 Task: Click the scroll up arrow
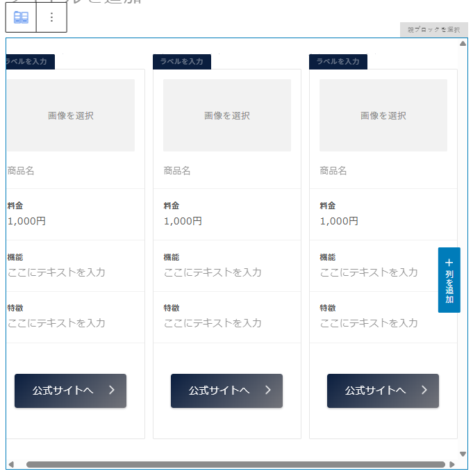(x=463, y=44)
